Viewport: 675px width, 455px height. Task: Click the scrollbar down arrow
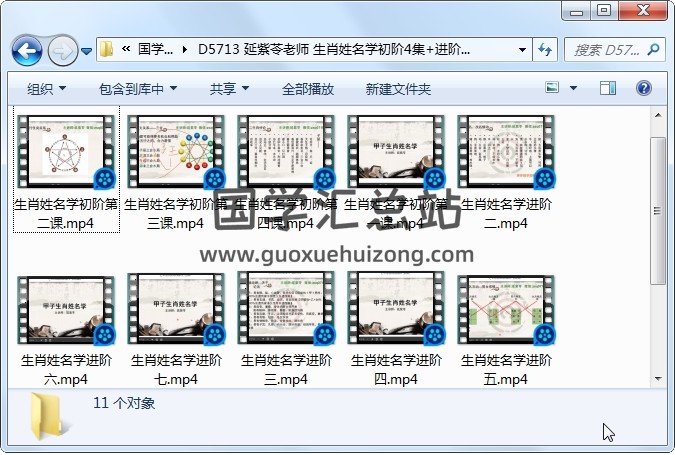click(x=658, y=379)
